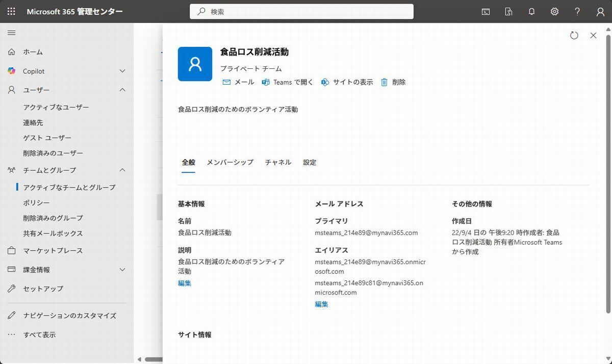Screen dimensions: 612x364
Task: Close the 食品ロス削減活動 details panel
Action: tap(593, 35)
